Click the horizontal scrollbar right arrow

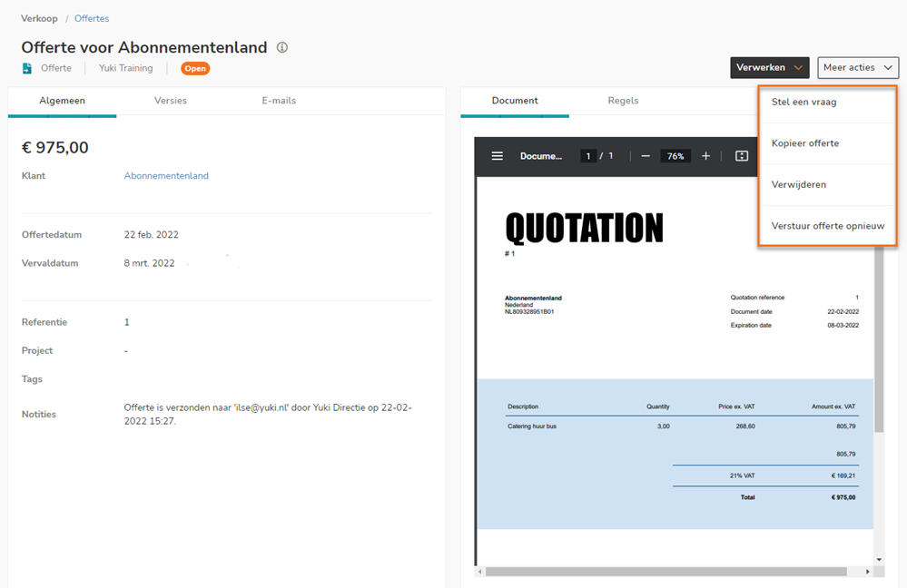pyautogui.click(x=867, y=572)
